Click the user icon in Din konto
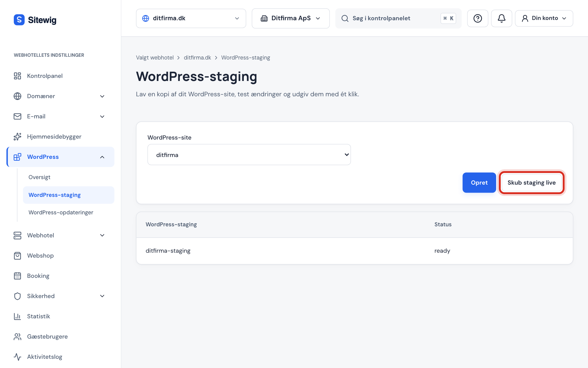 coord(525,18)
